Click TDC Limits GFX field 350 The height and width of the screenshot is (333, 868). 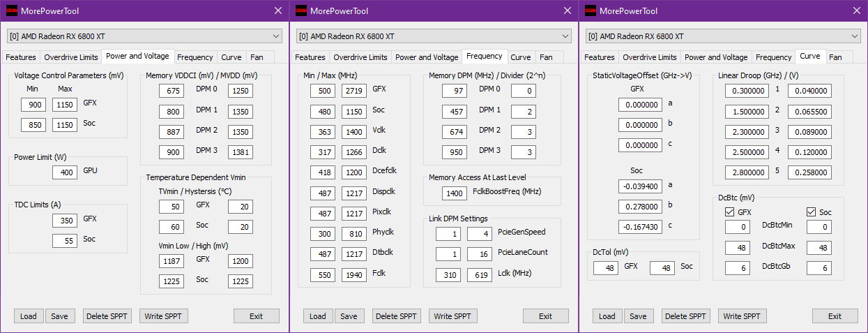[65, 221]
